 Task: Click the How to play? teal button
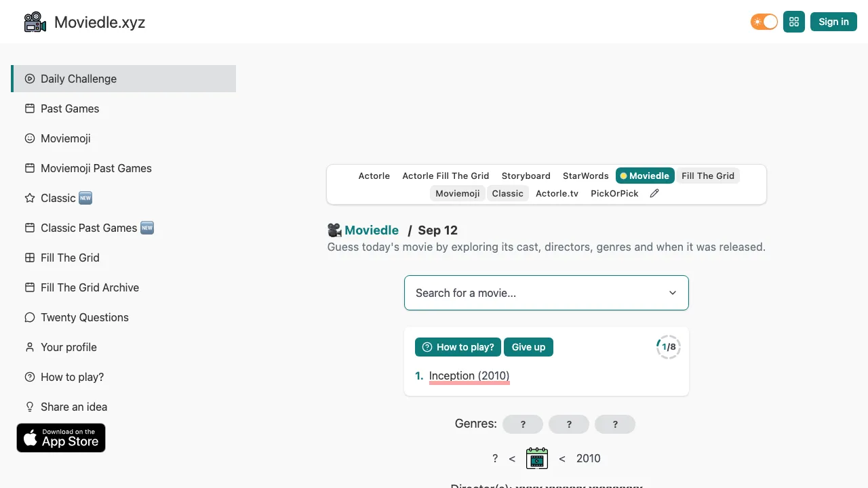(x=458, y=347)
